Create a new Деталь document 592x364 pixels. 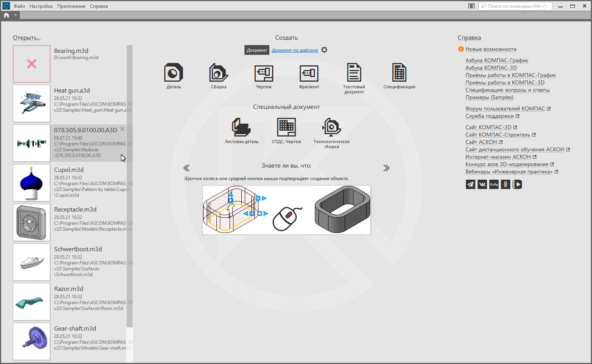point(174,73)
